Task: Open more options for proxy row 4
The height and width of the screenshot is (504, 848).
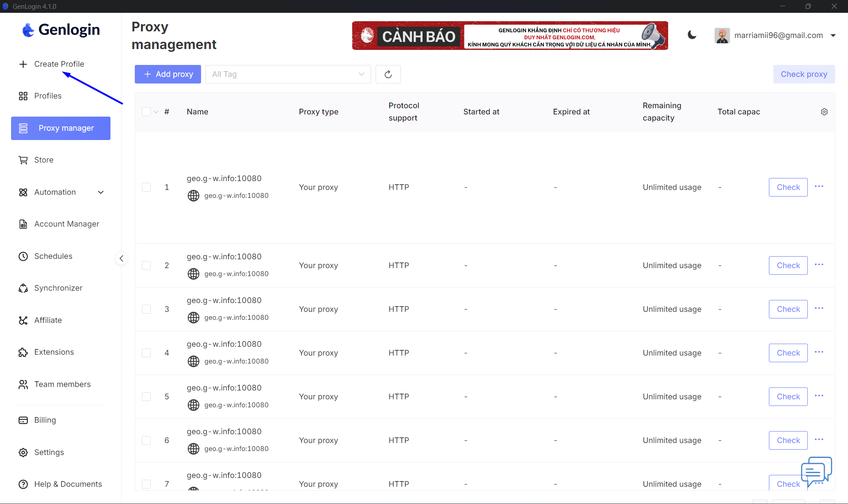Action: [x=819, y=352]
